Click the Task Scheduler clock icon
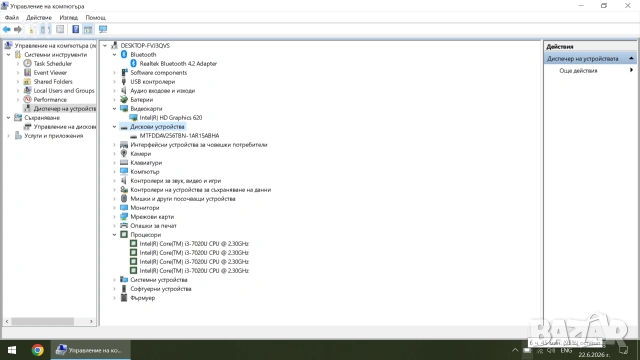This screenshot has height=360, width=640. (27, 64)
